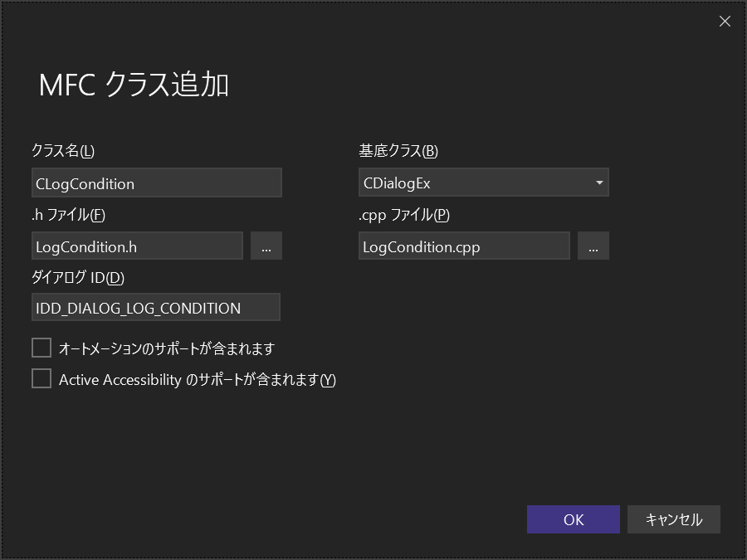Screen dimensions: 747x560
Task: Click the .cpp ファイル(P) label
Action: 404,215
